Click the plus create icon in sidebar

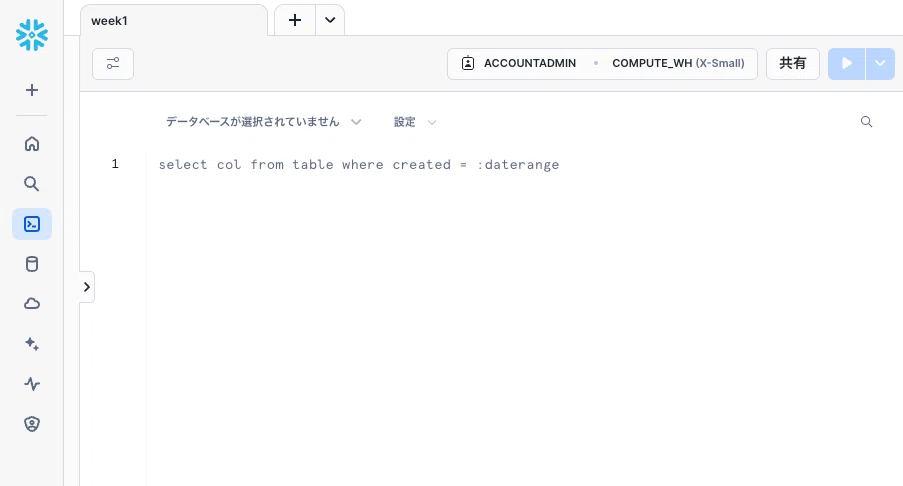(x=32, y=90)
